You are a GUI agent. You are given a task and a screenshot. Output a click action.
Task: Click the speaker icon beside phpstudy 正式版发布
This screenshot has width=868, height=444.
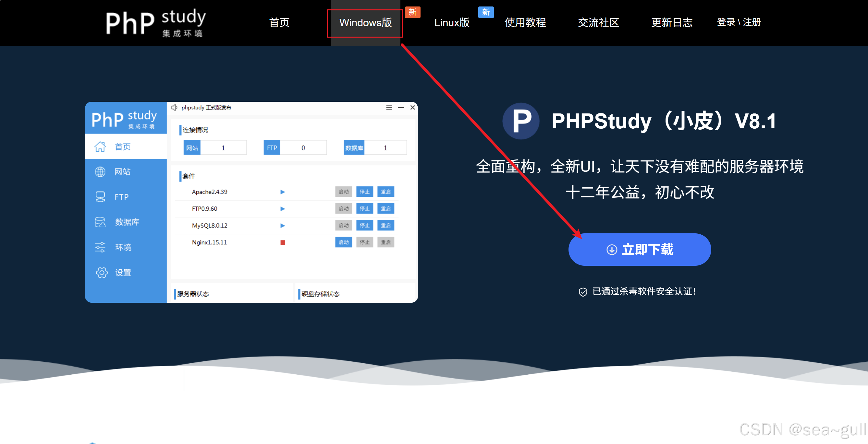174,107
